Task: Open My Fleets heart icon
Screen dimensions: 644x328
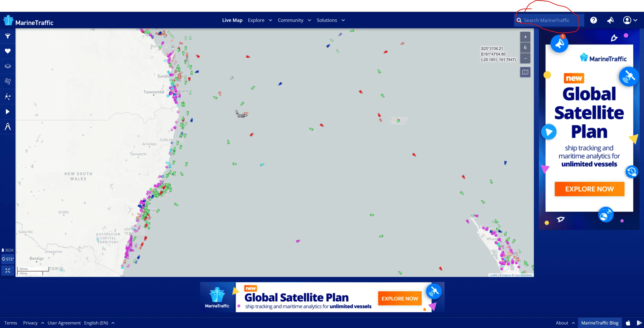Action: click(8, 51)
